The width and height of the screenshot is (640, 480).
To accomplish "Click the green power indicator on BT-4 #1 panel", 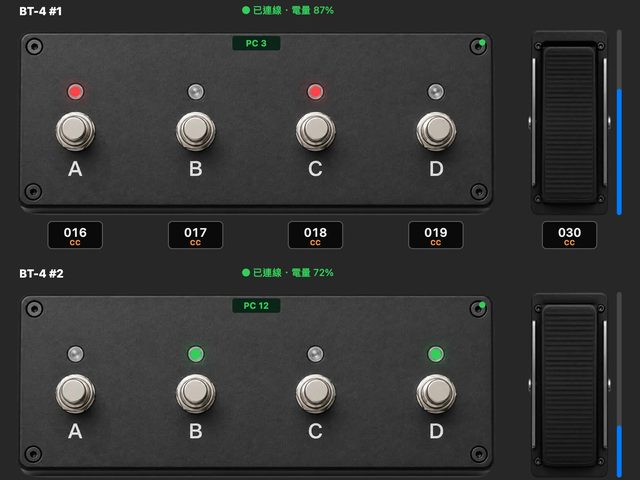I will click(482, 42).
